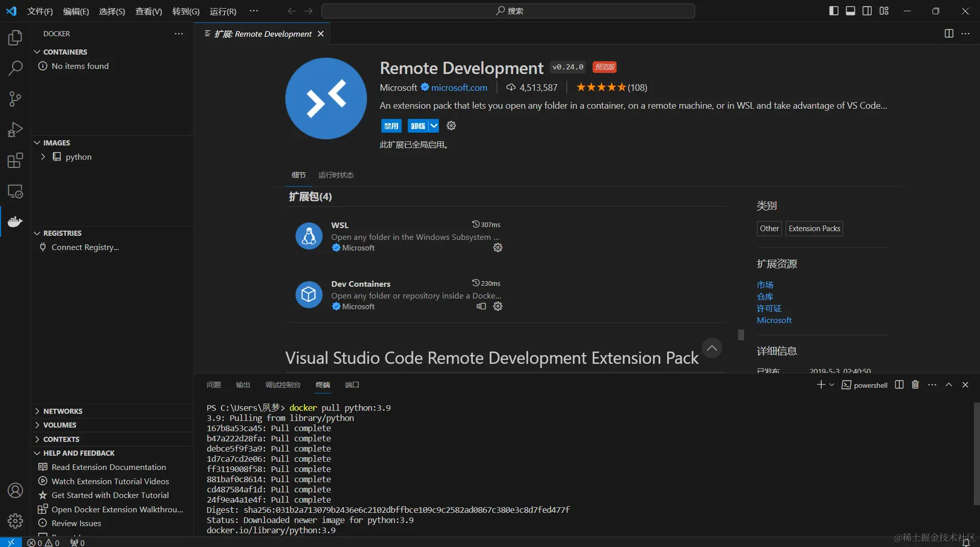Switch to the 问题 panel tab
Viewport: 980px width, 547px height.
[214, 385]
